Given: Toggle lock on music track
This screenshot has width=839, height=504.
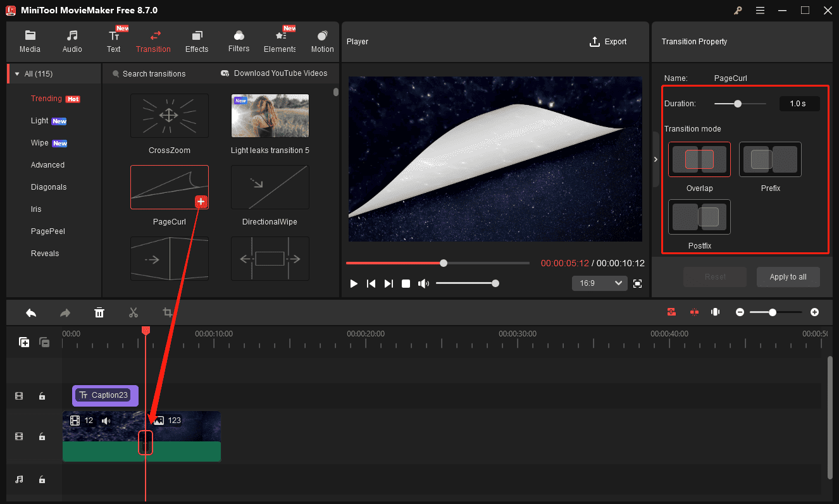Looking at the screenshot, I should (42, 479).
